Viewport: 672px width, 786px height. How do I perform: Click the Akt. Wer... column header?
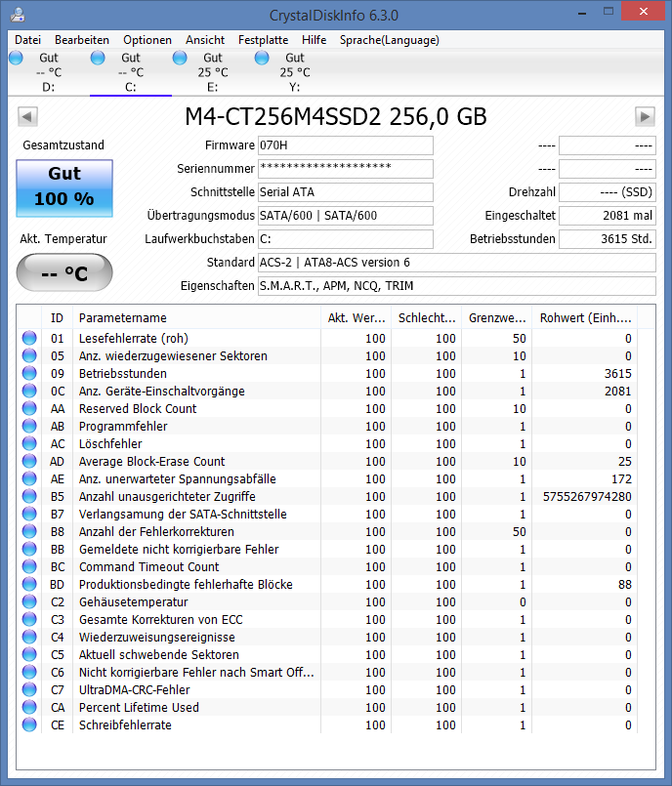click(356, 317)
